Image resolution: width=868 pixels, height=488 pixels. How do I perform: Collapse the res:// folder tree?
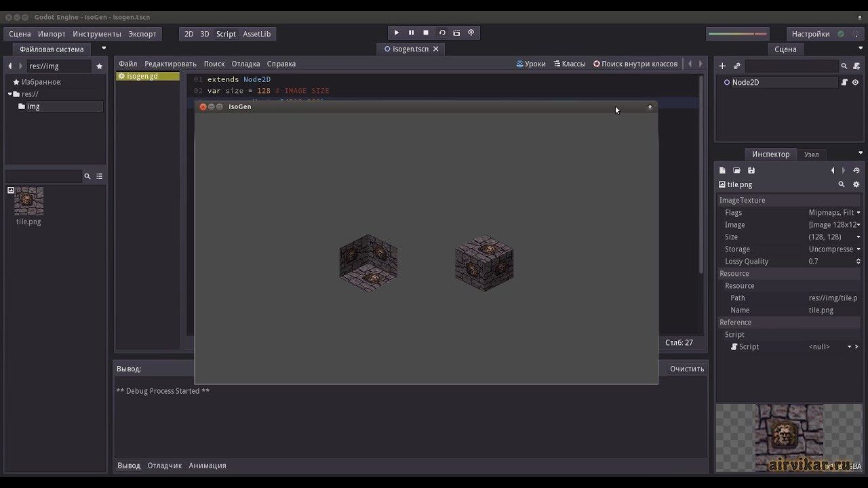pyautogui.click(x=10, y=94)
